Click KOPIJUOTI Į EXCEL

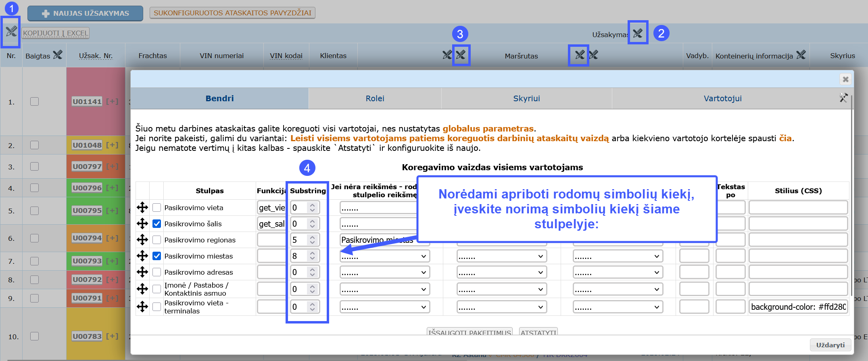(56, 33)
